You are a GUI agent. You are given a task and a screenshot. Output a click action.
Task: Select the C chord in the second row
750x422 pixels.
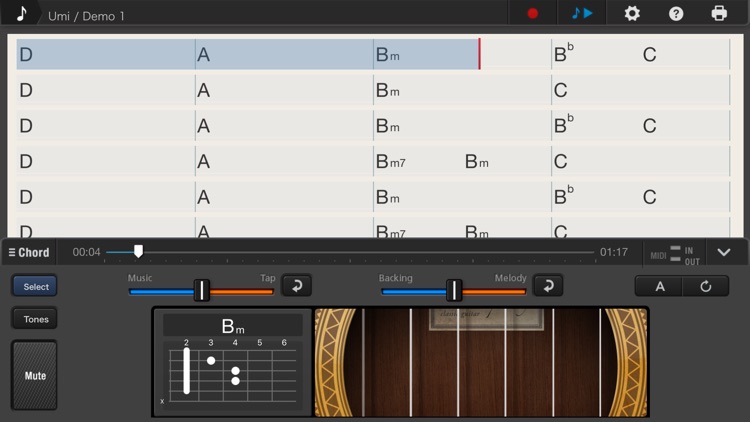pyautogui.click(x=560, y=90)
